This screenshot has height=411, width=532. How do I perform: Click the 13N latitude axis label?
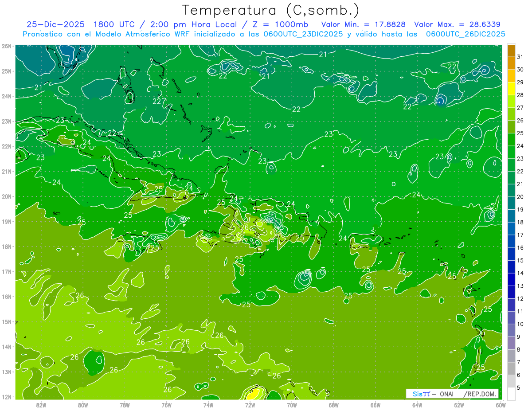(7, 372)
